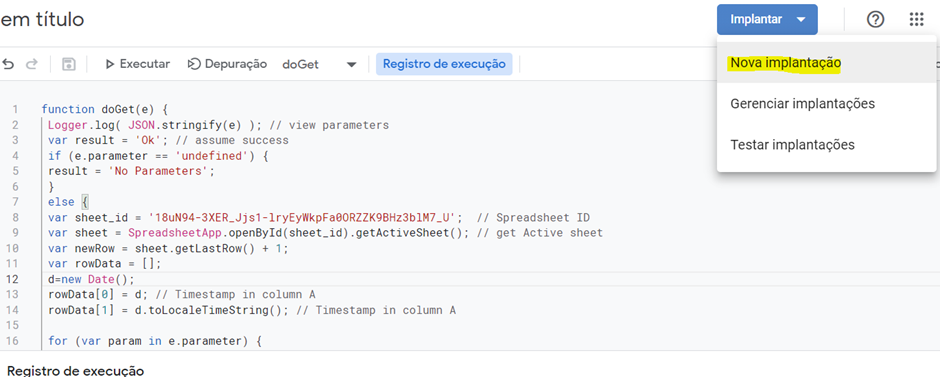This screenshot has width=940, height=377.
Task: Place cursor in the for loop line
Action: (x=156, y=341)
